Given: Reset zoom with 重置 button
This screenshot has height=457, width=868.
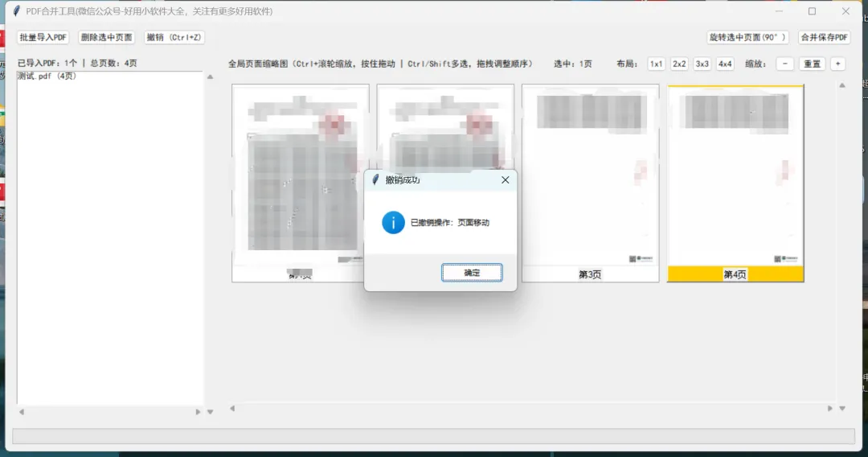Looking at the screenshot, I should click(x=812, y=64).
